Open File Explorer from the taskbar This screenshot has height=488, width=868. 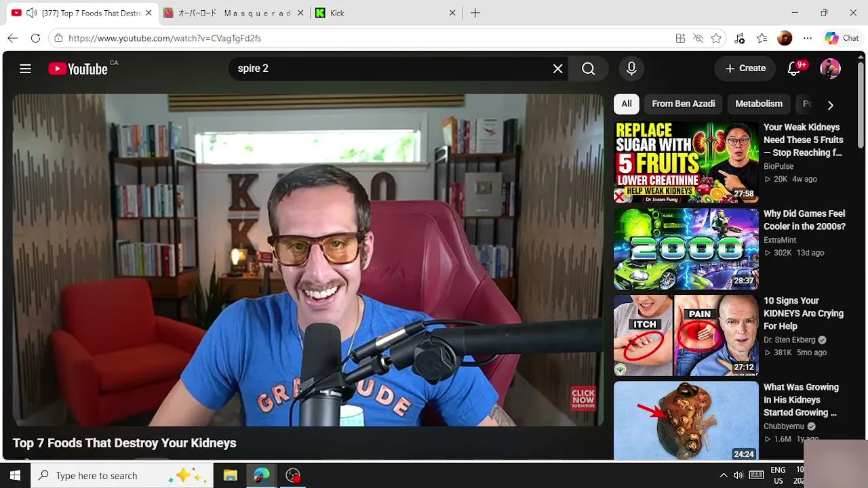tap(230, 475)
